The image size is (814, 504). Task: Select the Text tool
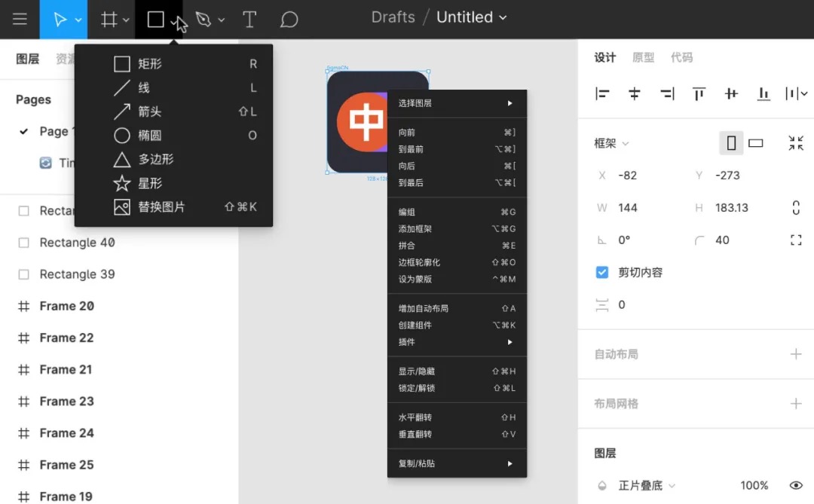pyautogui.click(x=249, y=19)
